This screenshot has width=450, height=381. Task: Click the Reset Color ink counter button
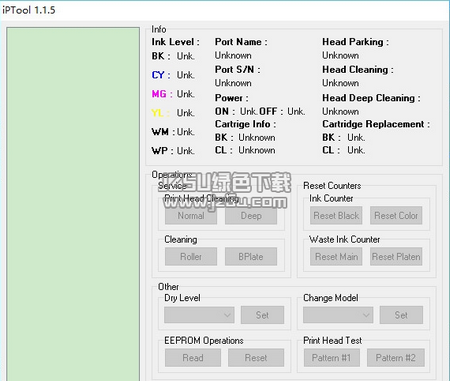pyautogui.click(x=396, y=216)
